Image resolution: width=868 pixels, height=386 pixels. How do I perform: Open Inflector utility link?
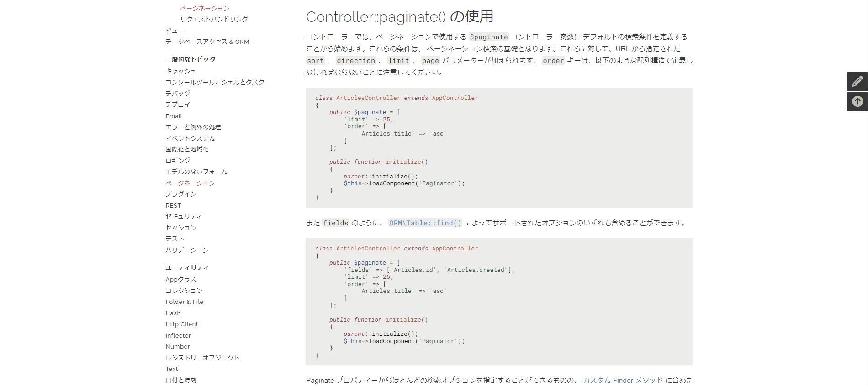tap(178, 335)
